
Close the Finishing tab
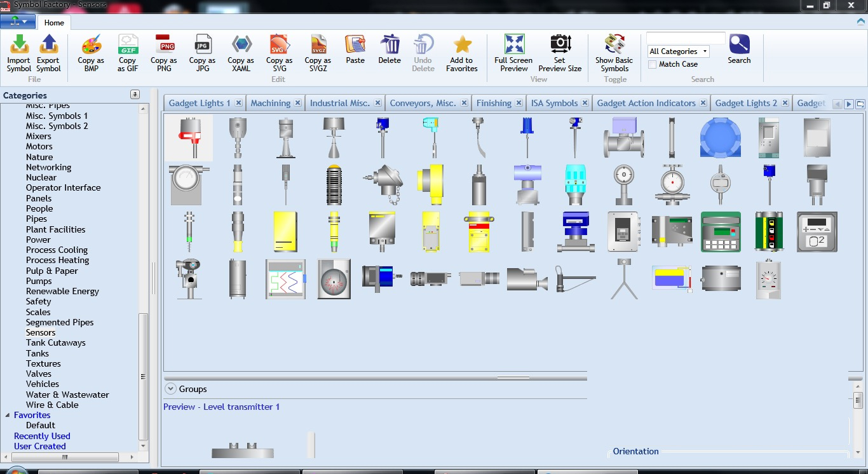click(x=519, y=103)
